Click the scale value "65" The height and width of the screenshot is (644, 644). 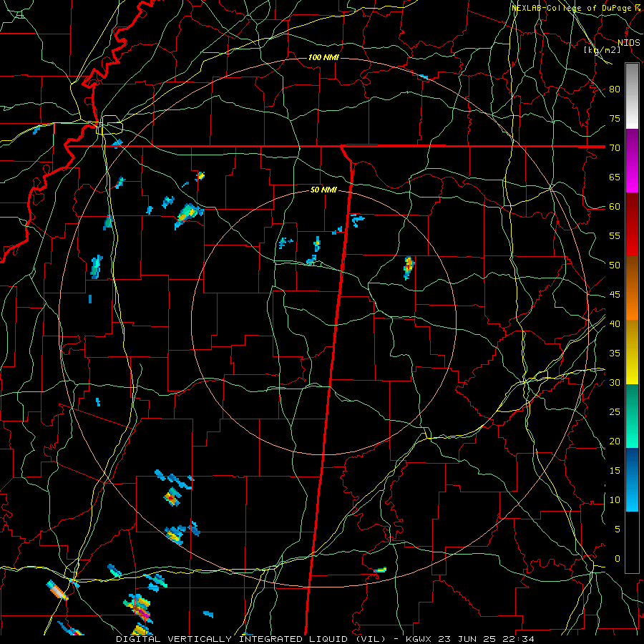point(615,177)
